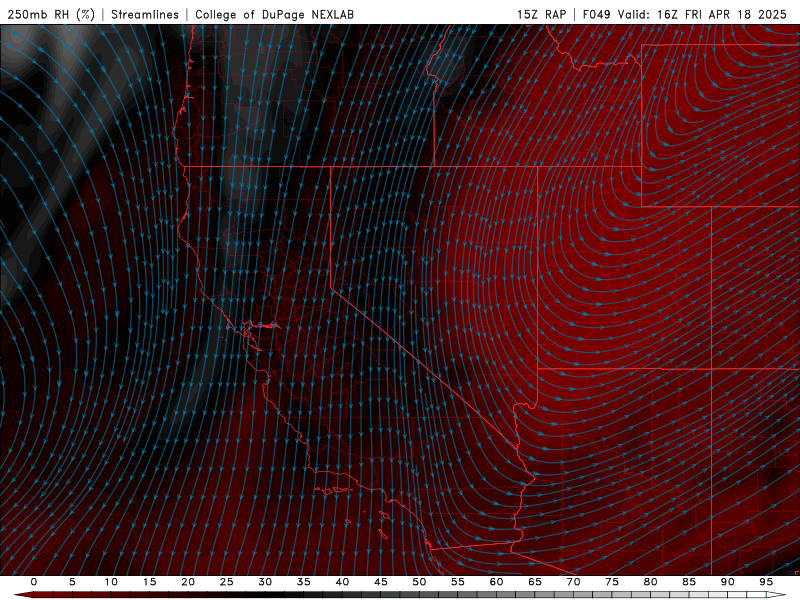The width and height of the screenshot is (800, 600).
Task: Select the "Streamlines" label in the header
Action: pos(145,14)
